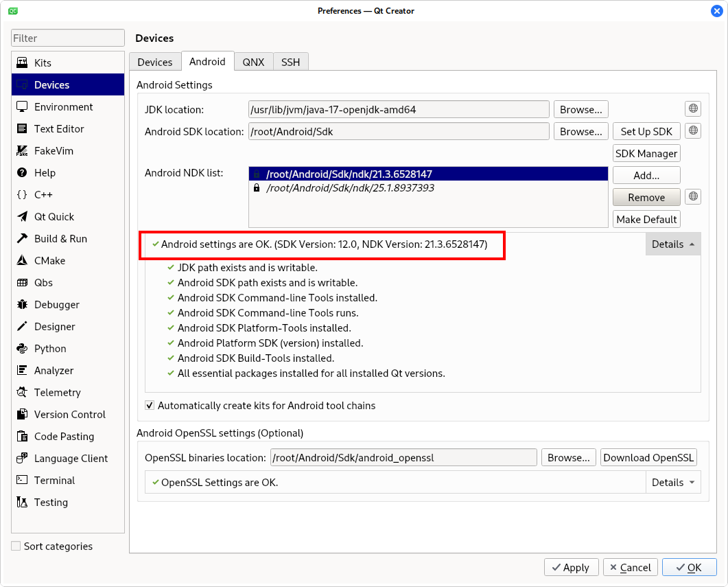Viewport: 728px width, 587px height.
Task: Open the Kits category icon
Action: click(22, 63)
